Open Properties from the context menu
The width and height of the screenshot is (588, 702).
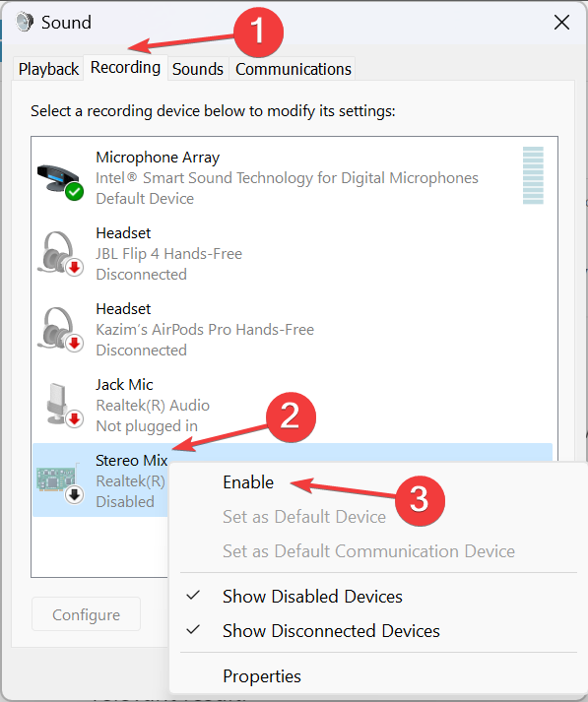tap(262, 676)
